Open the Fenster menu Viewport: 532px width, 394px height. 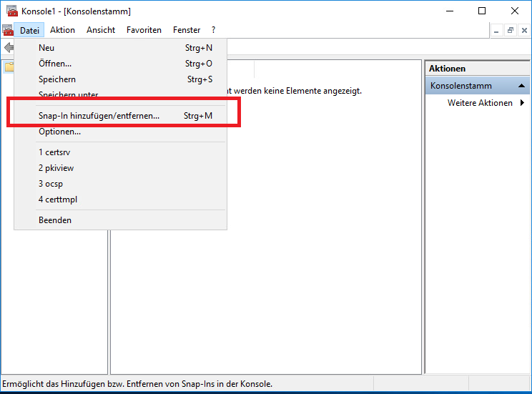[187, 30]
